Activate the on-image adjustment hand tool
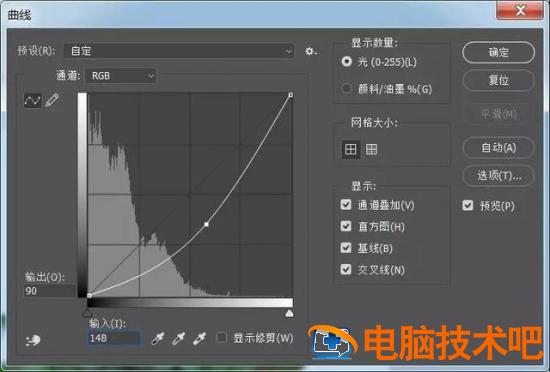 click(x=33, y=340)
